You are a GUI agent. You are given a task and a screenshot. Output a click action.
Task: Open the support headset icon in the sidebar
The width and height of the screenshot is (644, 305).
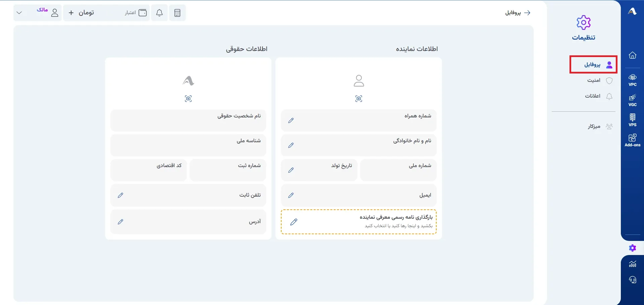632,279
